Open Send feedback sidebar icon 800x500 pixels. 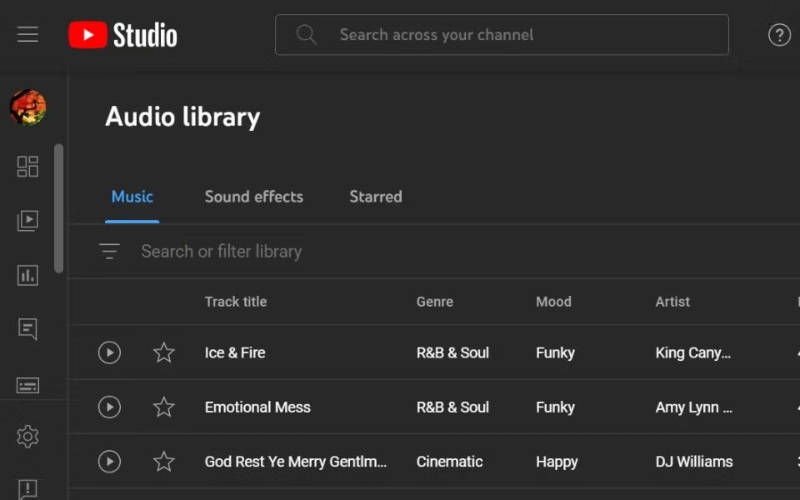tap(28, 490)
